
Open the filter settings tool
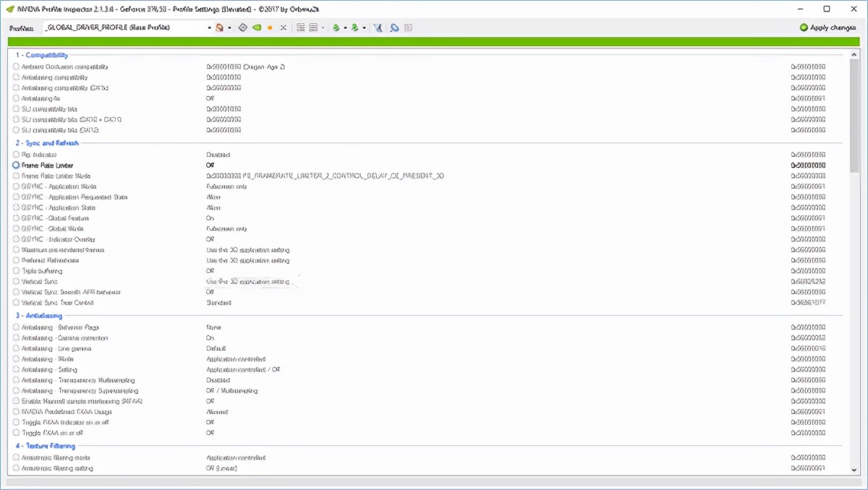coord(378,27)
